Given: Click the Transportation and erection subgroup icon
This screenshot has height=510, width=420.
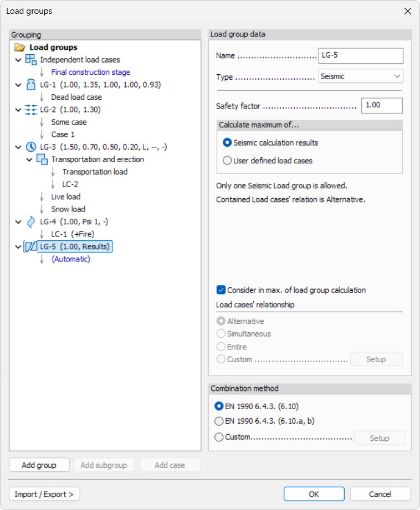Looking at the screenshot, I should pyautogui.click(x=42, y=159).
